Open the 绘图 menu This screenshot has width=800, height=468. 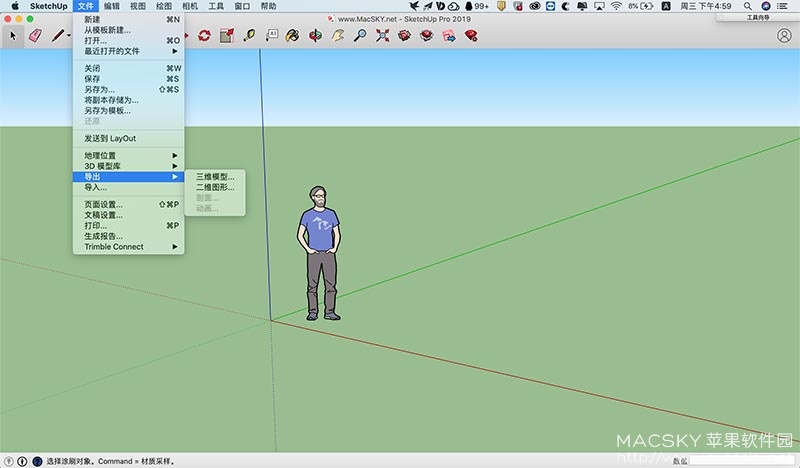click(164, 6)
